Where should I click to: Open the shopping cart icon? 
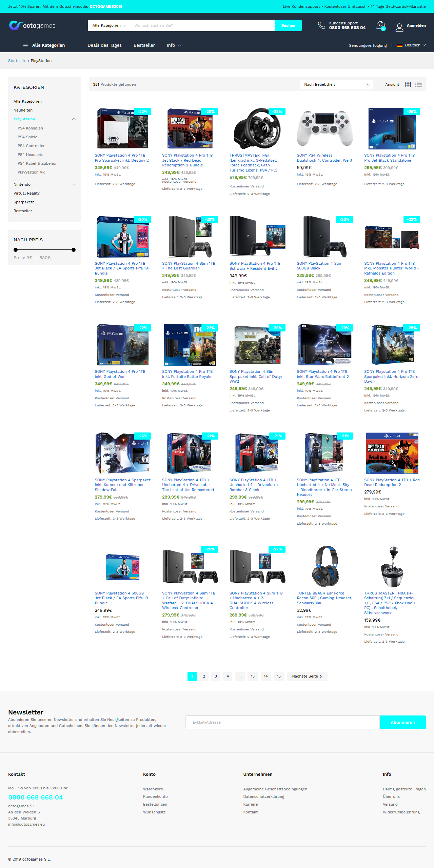(x=380, y=26)
